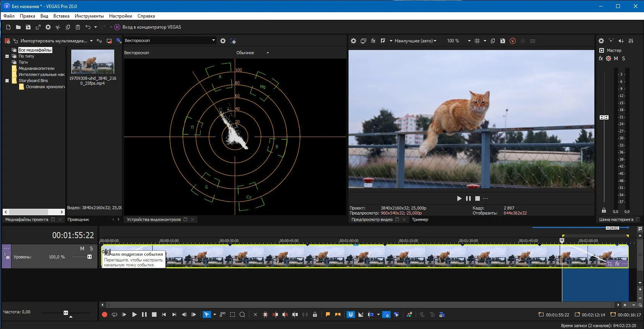Open the event FX on the clip
Image resolution: width=644 pixels, height=329 pixels.
617,264
